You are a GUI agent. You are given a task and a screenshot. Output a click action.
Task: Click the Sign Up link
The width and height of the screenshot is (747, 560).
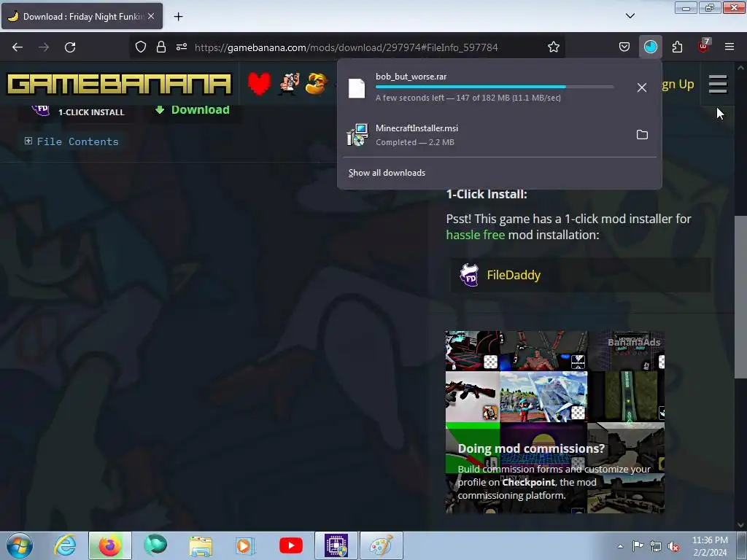(x=678, y=85)
